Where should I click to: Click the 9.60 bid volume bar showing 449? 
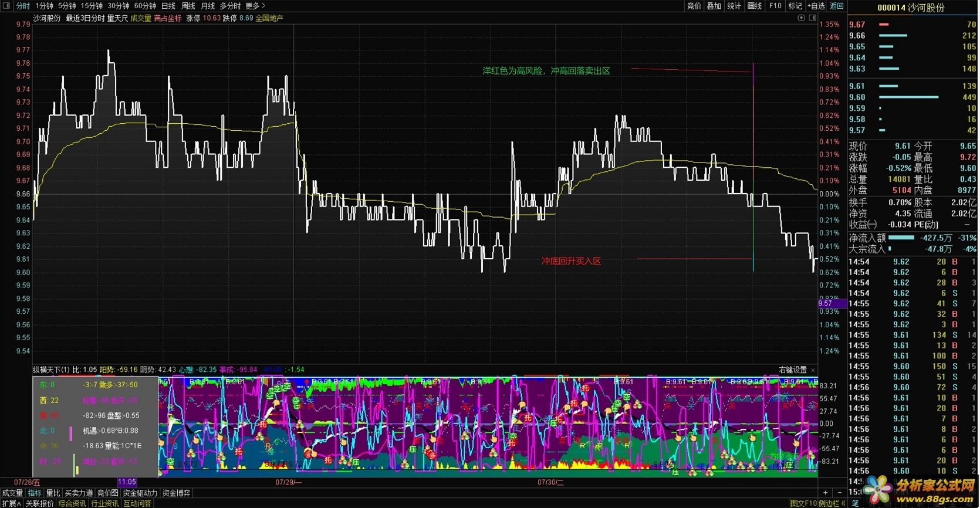pos(908,97)
